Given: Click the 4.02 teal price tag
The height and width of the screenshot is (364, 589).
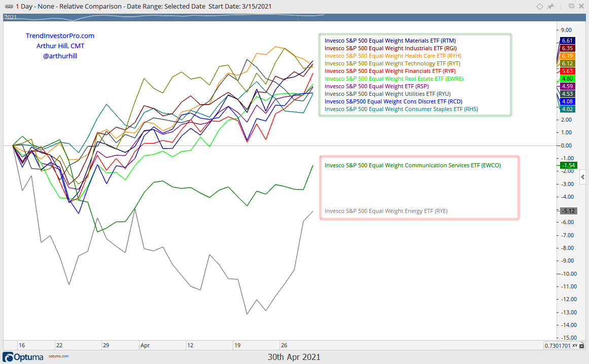Looking at the screenshot, I should pyautogui.click(x=567, y=109).
